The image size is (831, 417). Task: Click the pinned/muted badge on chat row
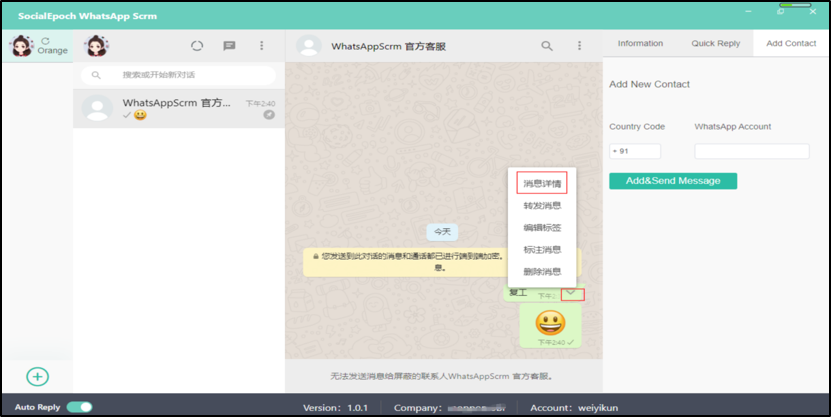(x=269, y=114)
